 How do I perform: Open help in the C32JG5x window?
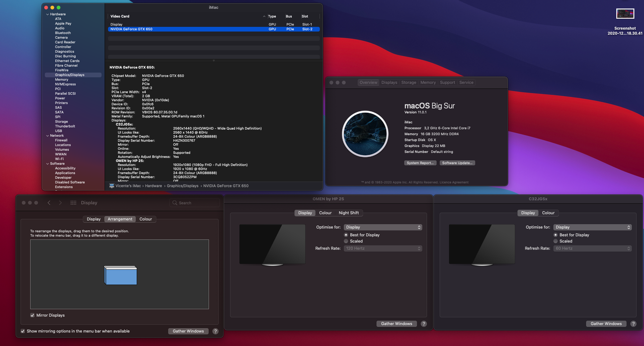[x=633, y=324]
